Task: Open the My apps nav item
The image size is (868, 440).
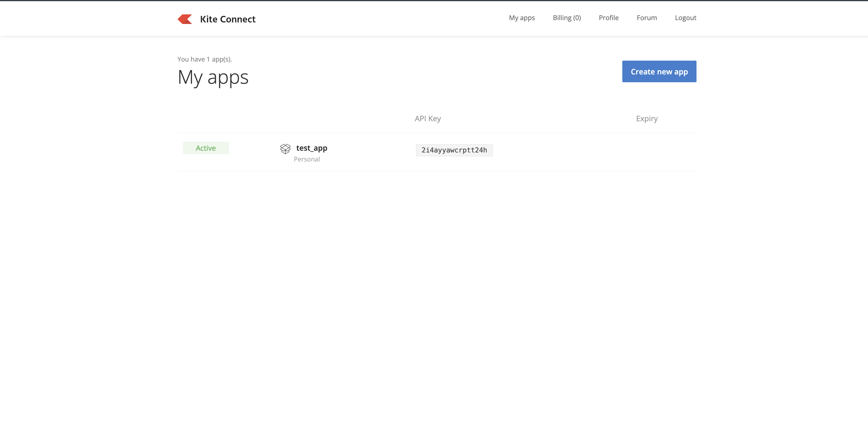Action: [522, 18]
